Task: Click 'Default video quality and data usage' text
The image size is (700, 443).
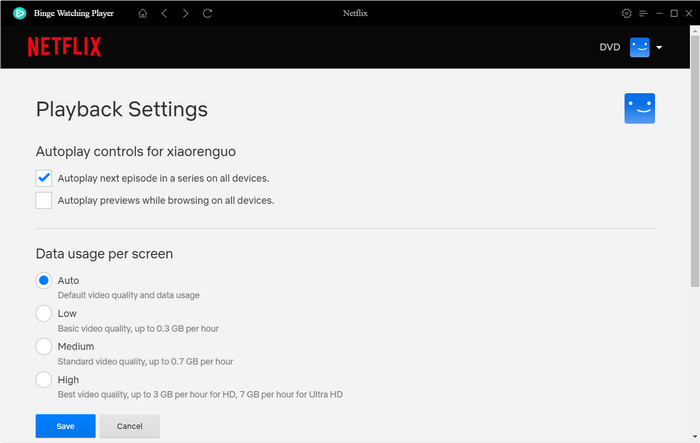Action: coord(129,295)
